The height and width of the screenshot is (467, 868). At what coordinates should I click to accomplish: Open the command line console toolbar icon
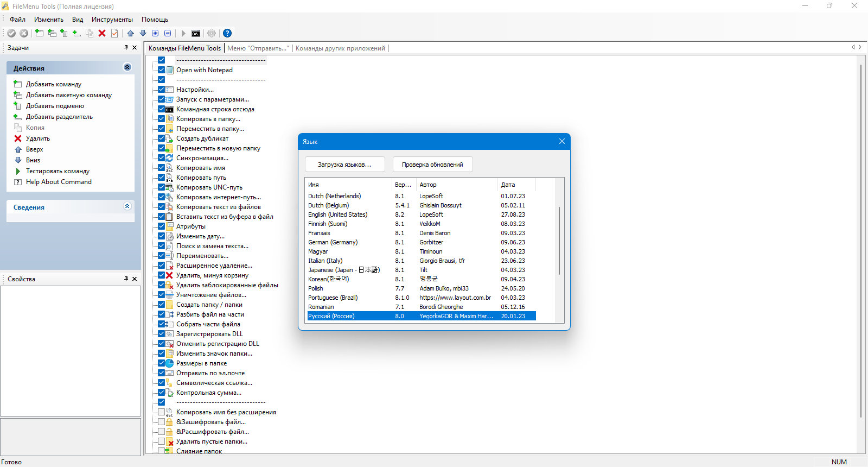pos(196,33)
